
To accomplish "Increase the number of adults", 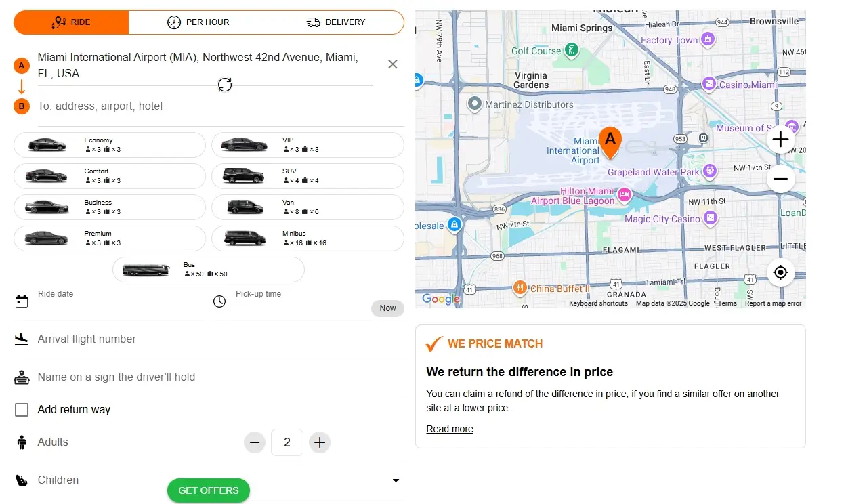I will point(320,443).
